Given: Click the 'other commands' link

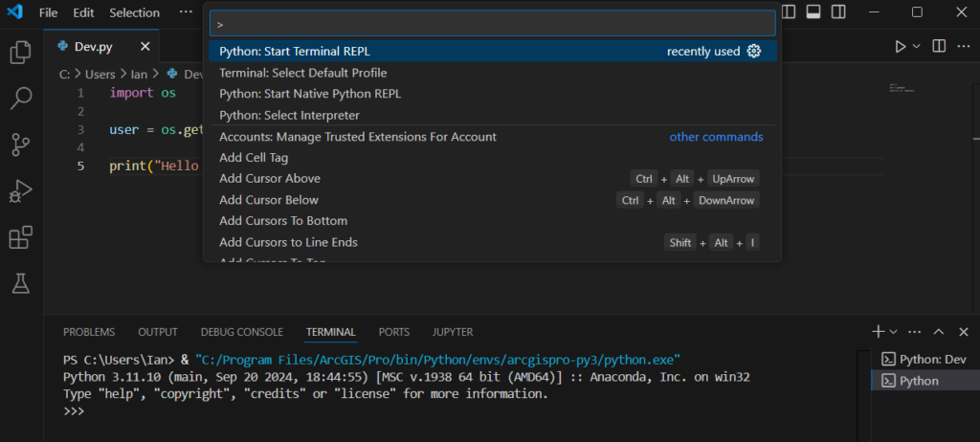Looking at the screenshot, I should tap(716, 137).
